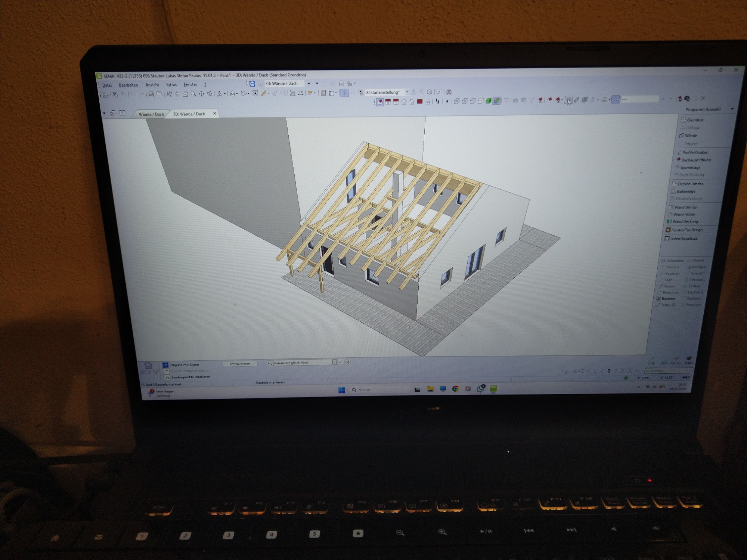Image resolution: width=747 pixels, height=560 pixels.
Task: Select the magnifier zoom tool
Action: coord(193,94)
